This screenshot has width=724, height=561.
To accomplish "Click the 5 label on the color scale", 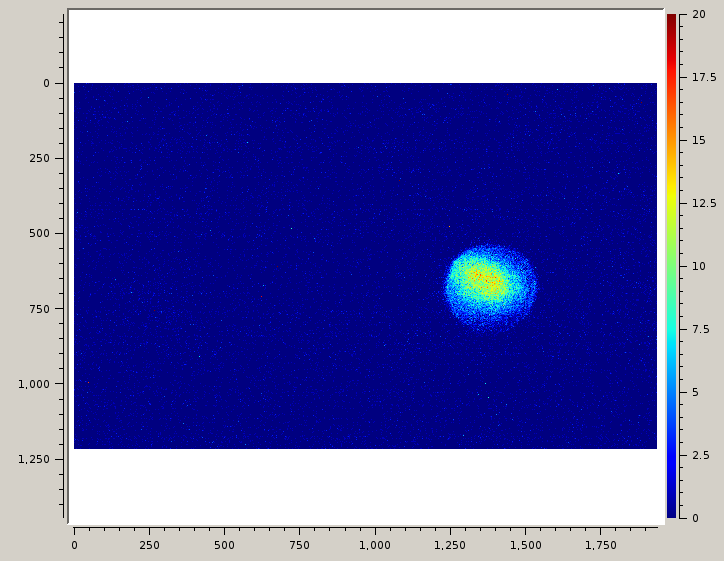I will 696,392.
